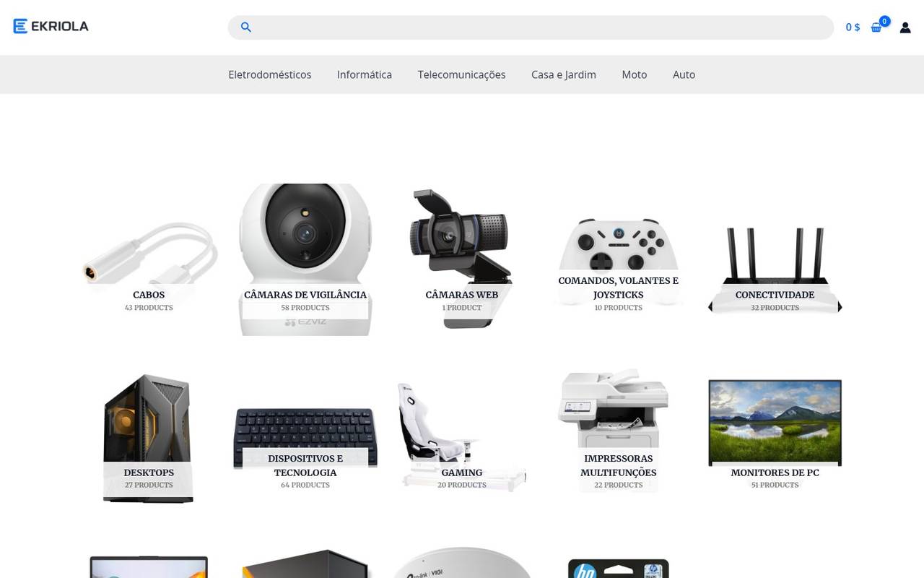The width and height of the screenshot is (924, 578).
Task: Open the Monitores de PC category
Action: [x=775, y=473]
